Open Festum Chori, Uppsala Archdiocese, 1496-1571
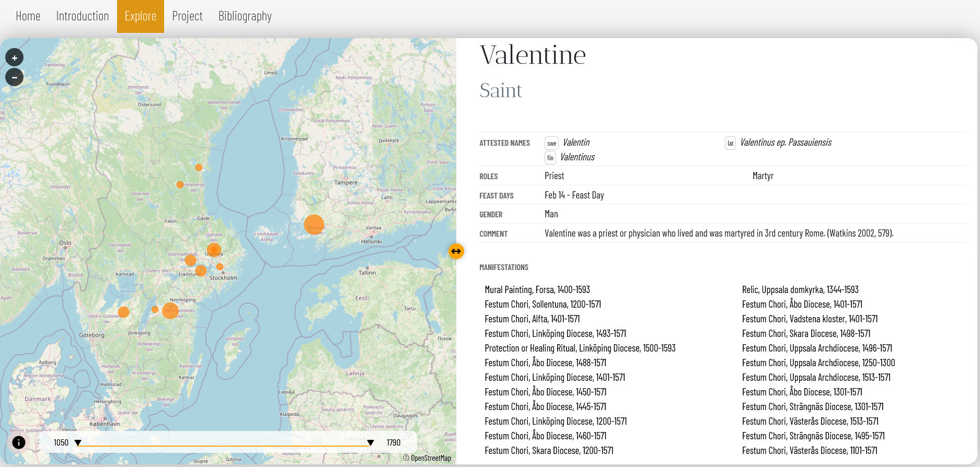 point(817,348)
